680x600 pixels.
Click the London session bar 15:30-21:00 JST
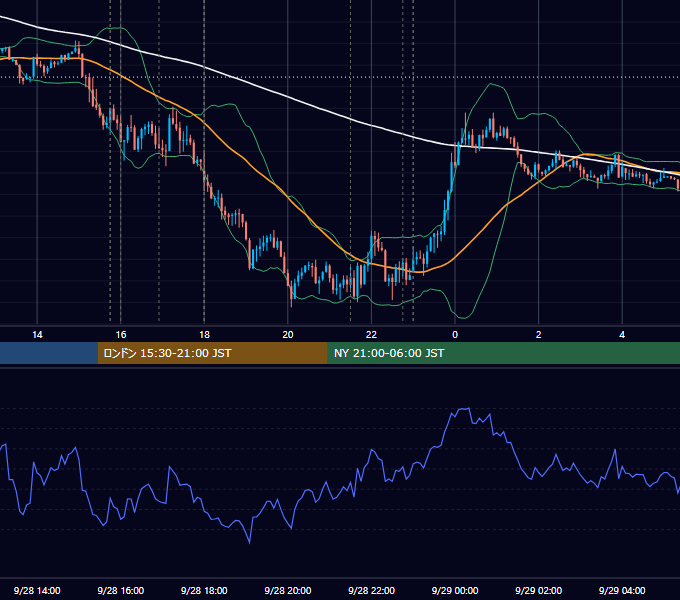pyautogui.click(x=212, y=353)
